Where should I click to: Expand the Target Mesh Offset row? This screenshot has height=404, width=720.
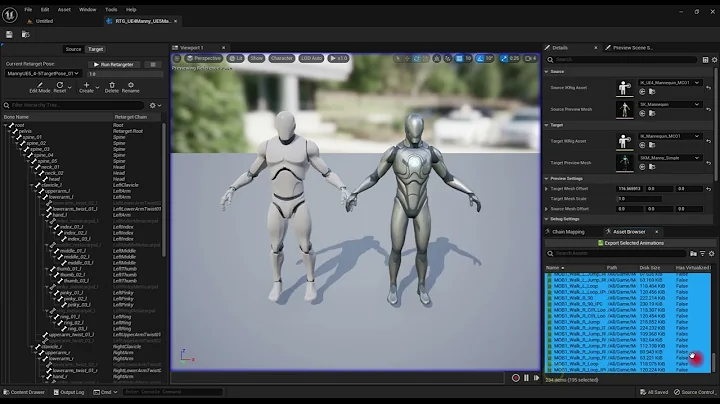(x=546, y=189)
